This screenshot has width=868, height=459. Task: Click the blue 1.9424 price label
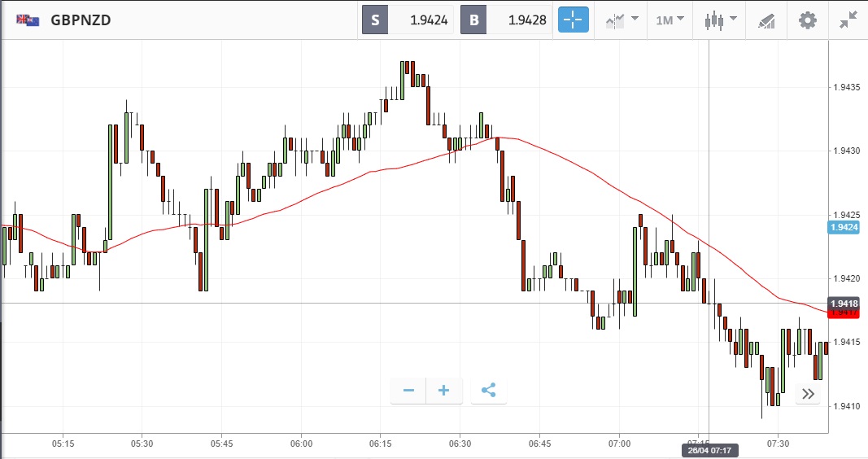pos(844,227)
